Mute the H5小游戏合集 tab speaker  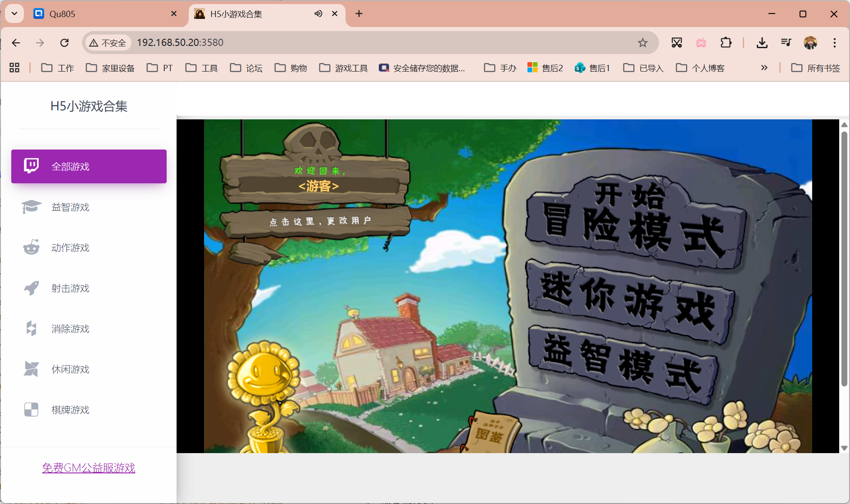click(x=318, y=14)
